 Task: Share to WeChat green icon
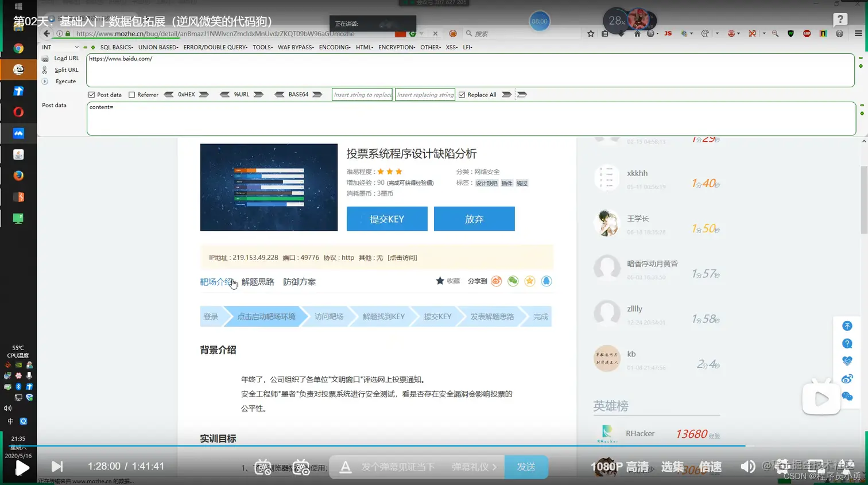click(513, 281)
